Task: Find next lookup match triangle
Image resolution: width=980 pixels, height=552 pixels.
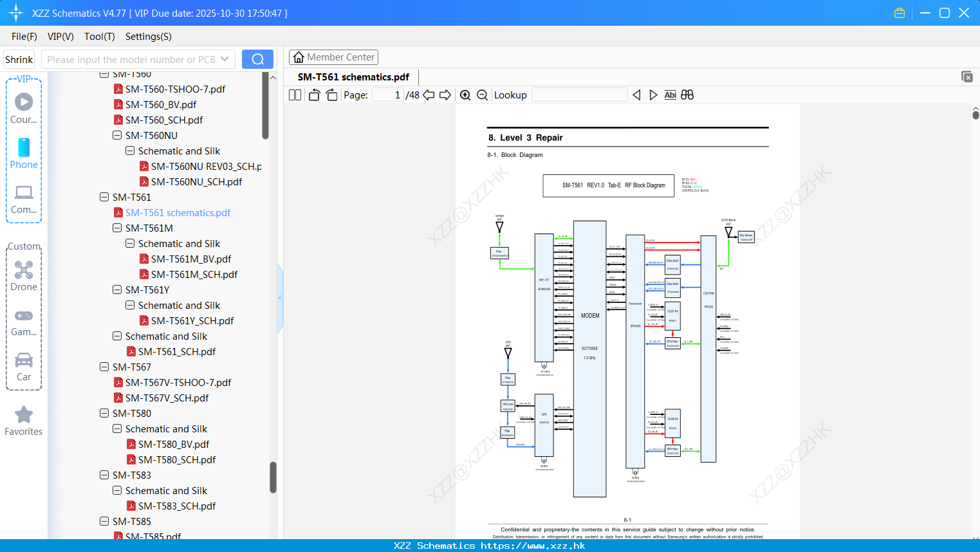Action: (x=653, y=95)
